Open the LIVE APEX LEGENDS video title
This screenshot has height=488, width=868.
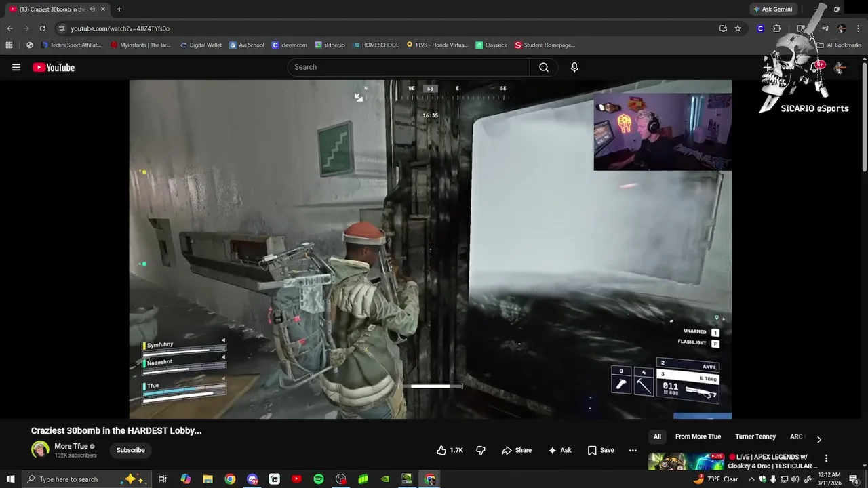point(772,461)
